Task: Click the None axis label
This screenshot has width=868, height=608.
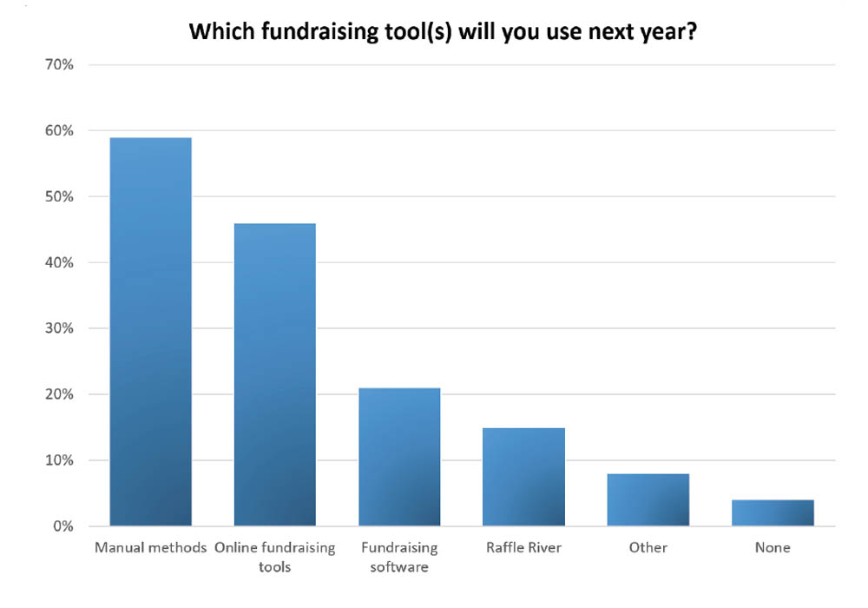Action: pos(773,548)
